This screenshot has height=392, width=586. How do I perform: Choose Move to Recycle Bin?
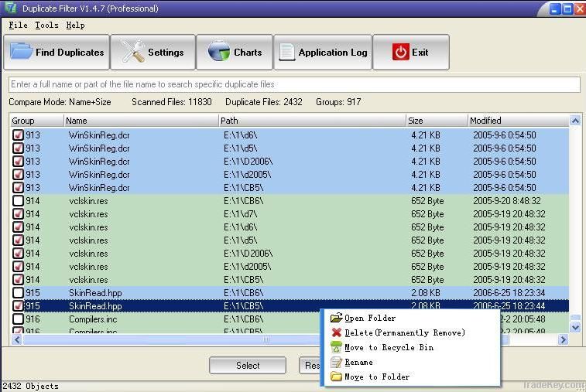411,347
